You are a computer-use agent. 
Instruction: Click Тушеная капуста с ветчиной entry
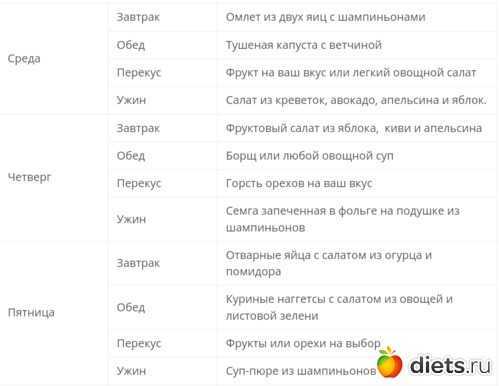point(304,45)
